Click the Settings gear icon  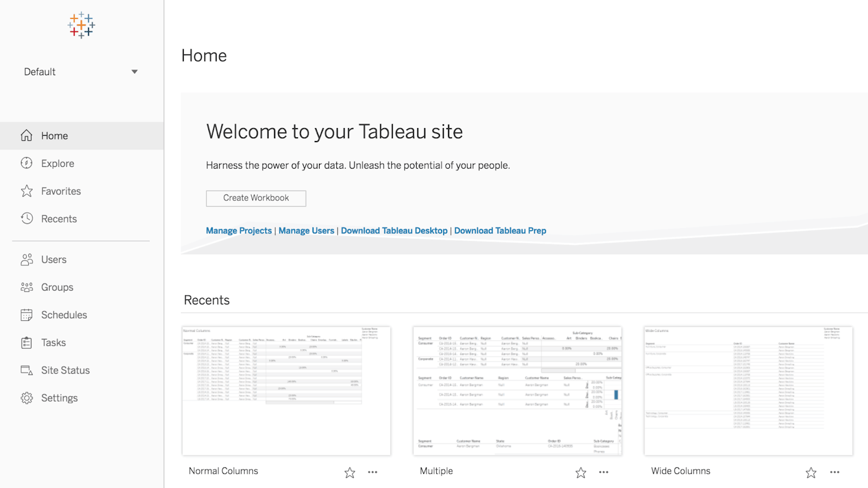click(x=27, y=398)
